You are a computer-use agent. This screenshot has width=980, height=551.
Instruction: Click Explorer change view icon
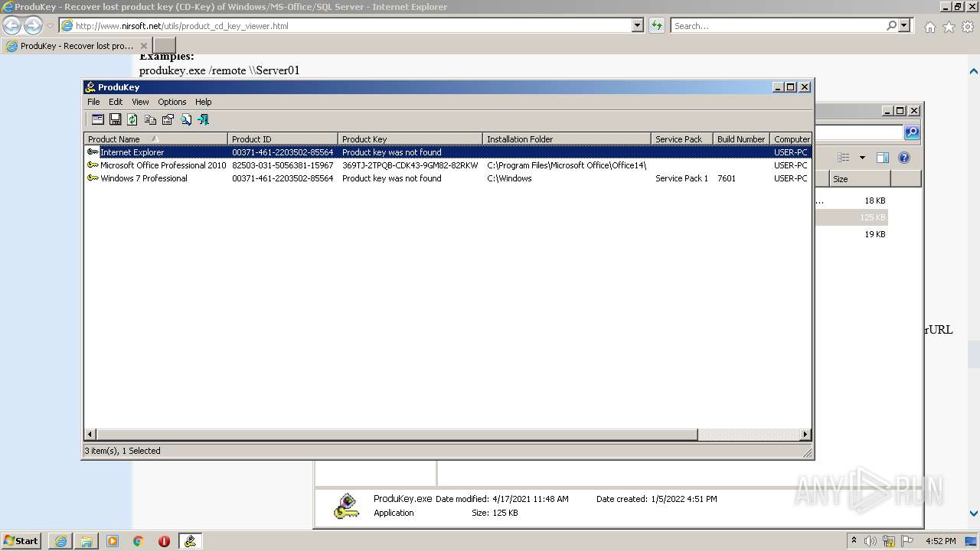(843, 158)
